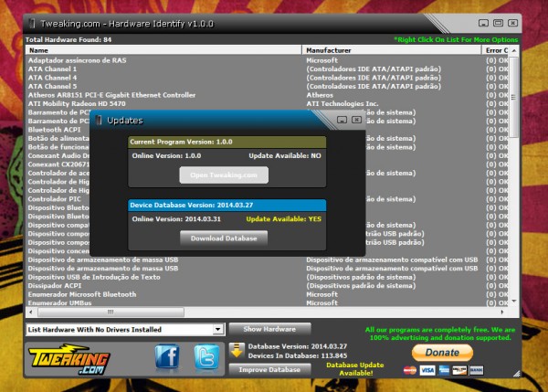The image size is (548, 392).
Task: Click the Open Tweaking.com button
Action: pyautogui.click(x=224, y=175)
